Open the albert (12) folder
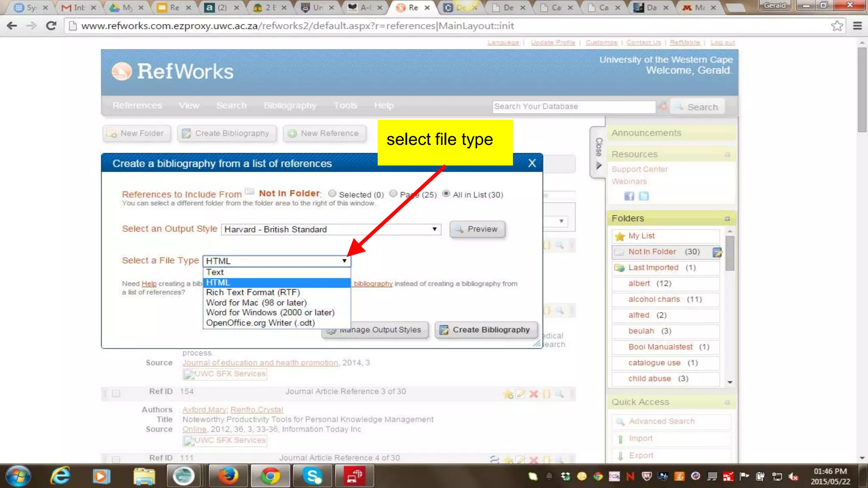Viewport: 868px width, 488px height. (666, 283)
